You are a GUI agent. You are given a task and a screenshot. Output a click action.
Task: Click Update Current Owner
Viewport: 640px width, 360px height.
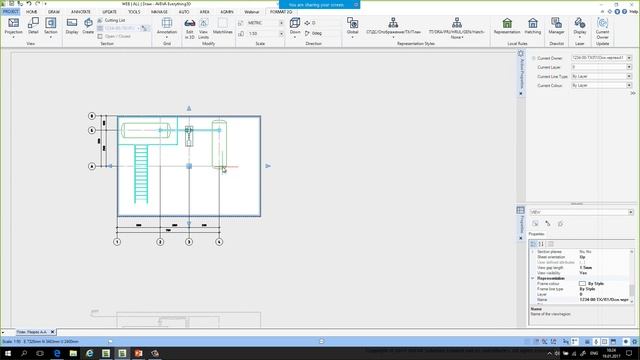pos(602,28)
